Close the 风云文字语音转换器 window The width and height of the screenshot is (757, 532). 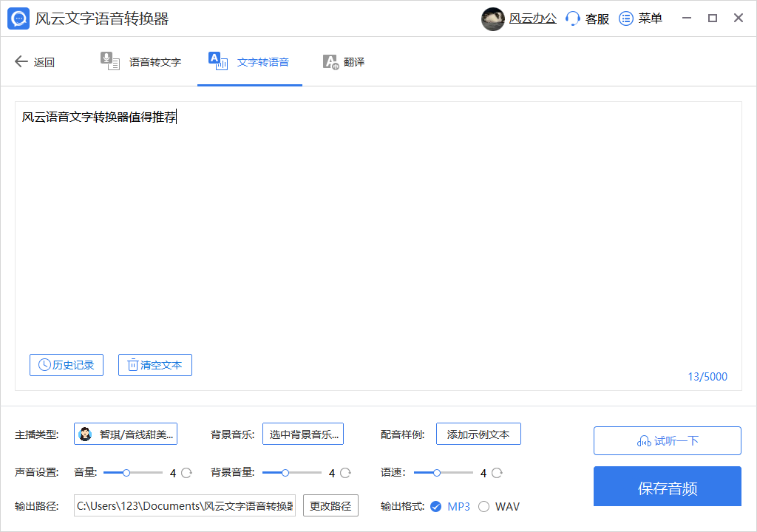tap(739, 18)
